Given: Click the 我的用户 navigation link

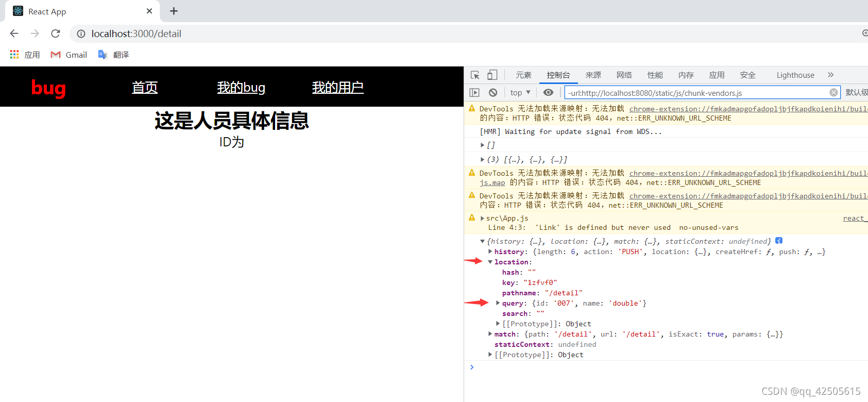Looking at the screenshot, I should 338,88.
